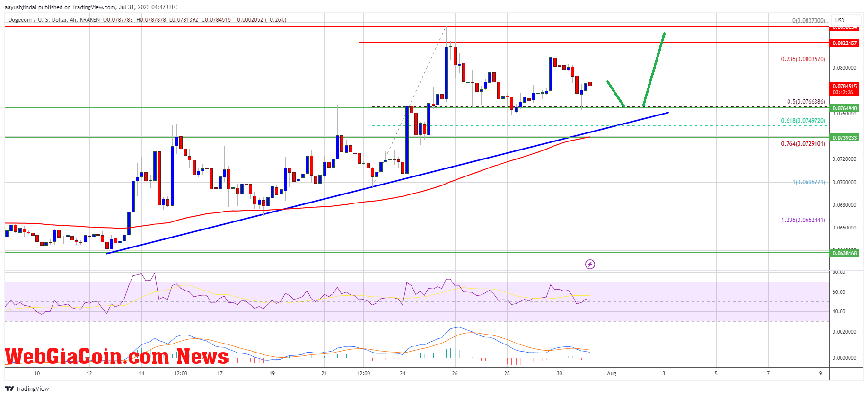Click the green 0.0638168 support price label
Image resolution: width=868 pixels, height=397 pixels.
coord(844,253)
